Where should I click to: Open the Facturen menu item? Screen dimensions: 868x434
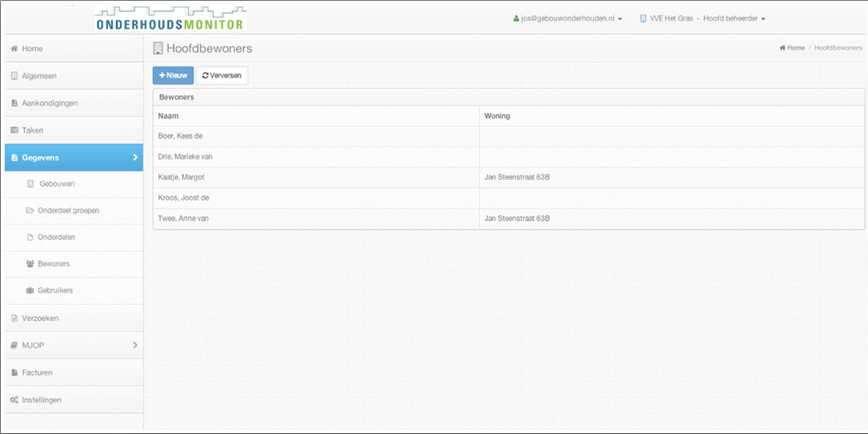coord(37,372)
